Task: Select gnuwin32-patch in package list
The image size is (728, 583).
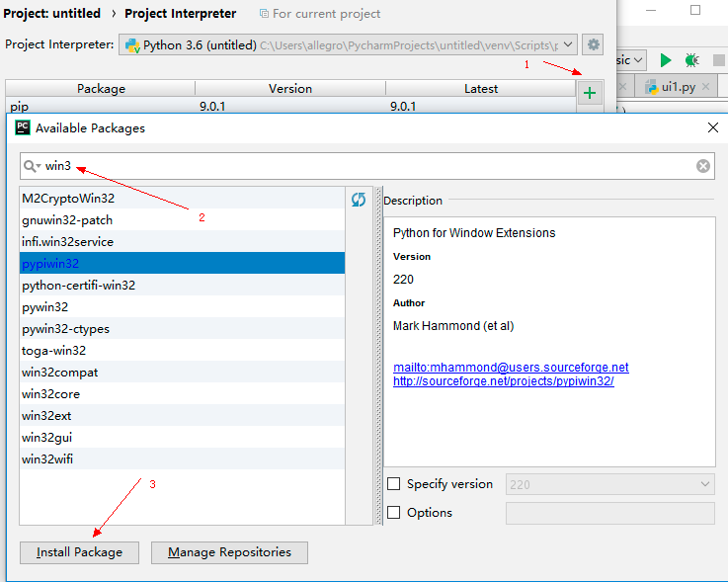Action: (x=182, y=220)
